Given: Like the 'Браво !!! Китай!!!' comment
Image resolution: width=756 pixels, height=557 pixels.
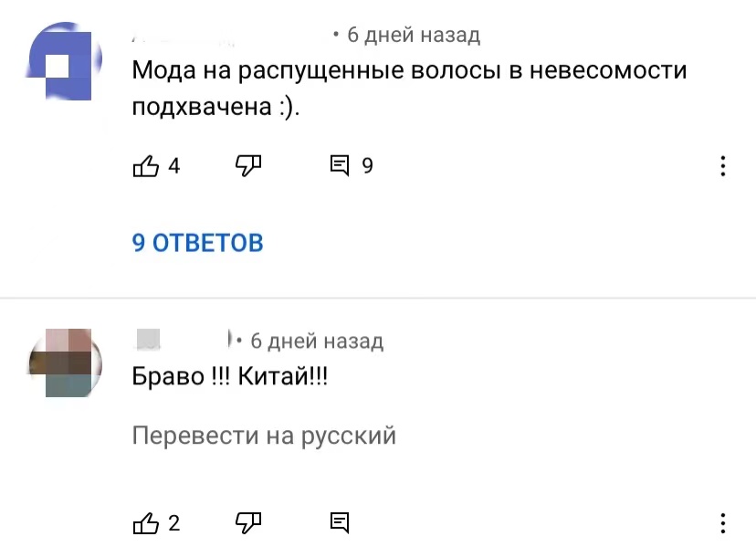Looking at the screenshot, I should click(x=145, y=523).
